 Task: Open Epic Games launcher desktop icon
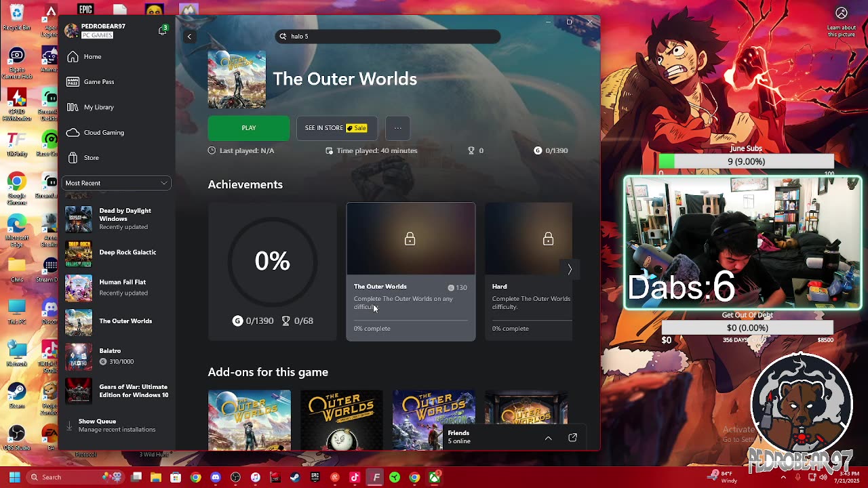85,9
